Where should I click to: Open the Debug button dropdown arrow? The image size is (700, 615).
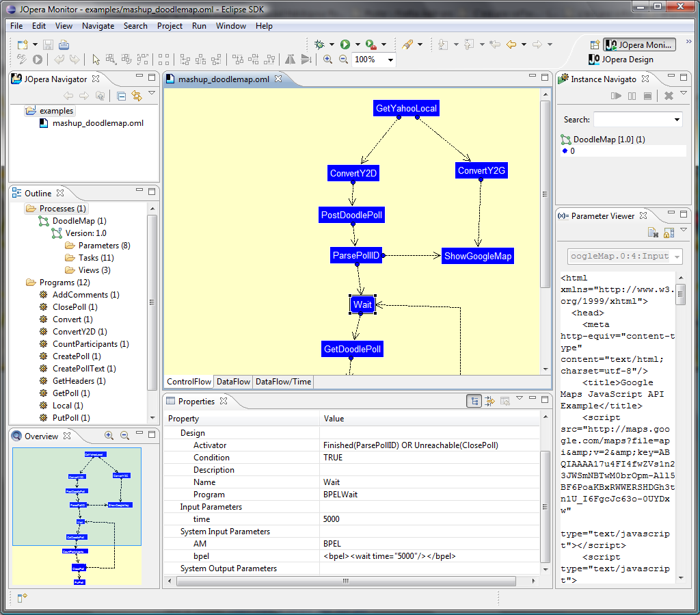coord(332,44)
